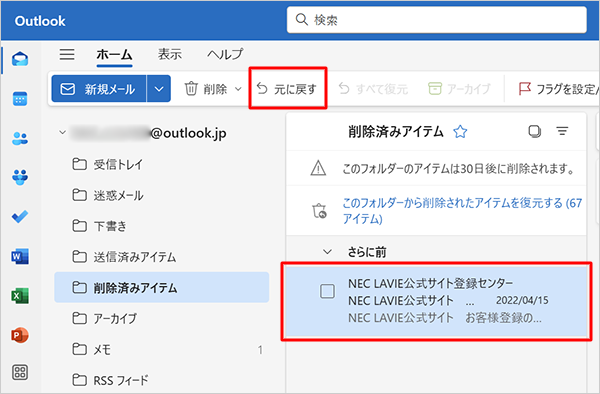Switch to the ホーム tab

(x=114, y=54)
